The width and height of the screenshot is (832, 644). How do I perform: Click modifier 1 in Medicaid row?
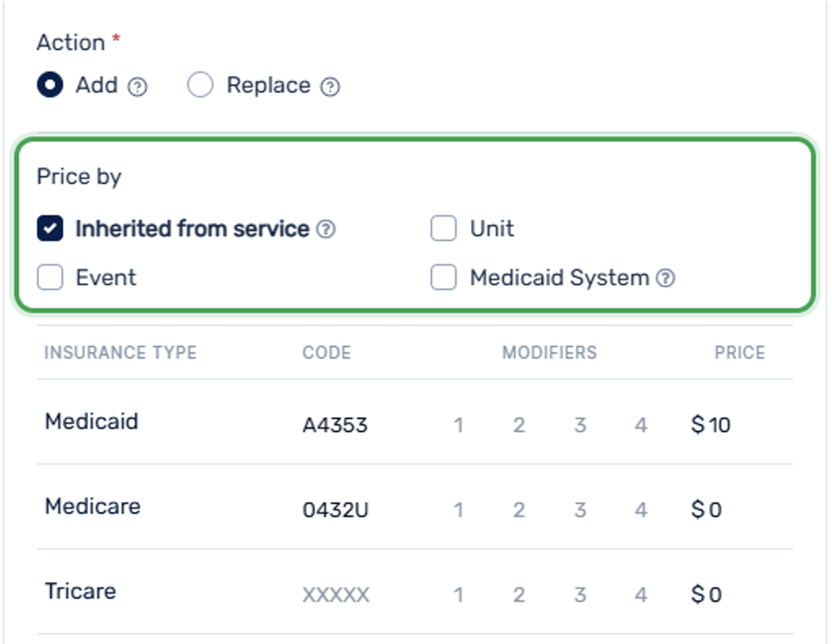458,425
